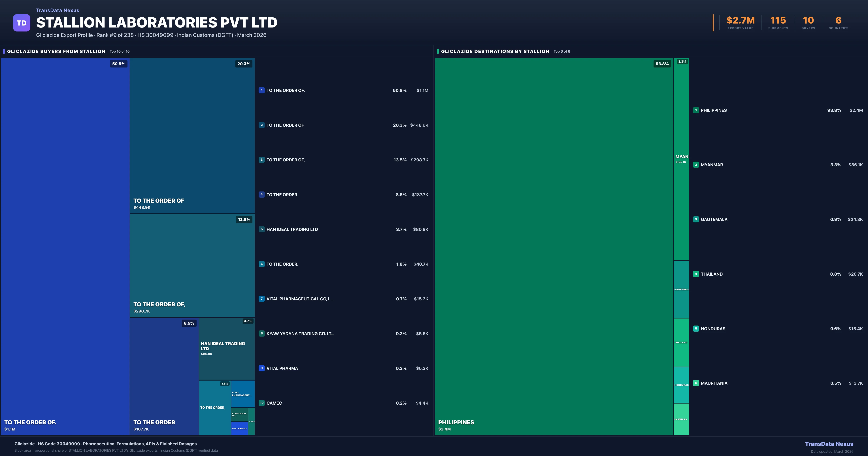
Task: Click rank badge 2 beside MYANMAR
Action: tap(696, 165)
